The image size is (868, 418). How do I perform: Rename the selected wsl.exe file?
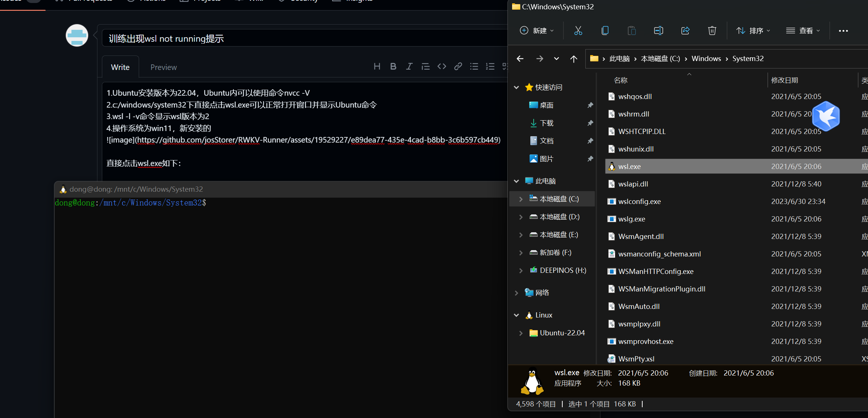(659, 31)
